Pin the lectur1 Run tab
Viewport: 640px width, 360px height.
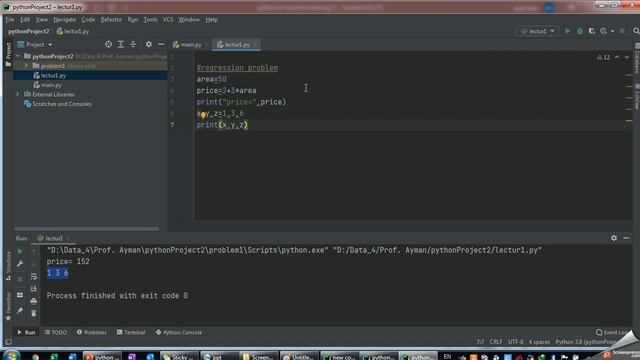(20, 311)
